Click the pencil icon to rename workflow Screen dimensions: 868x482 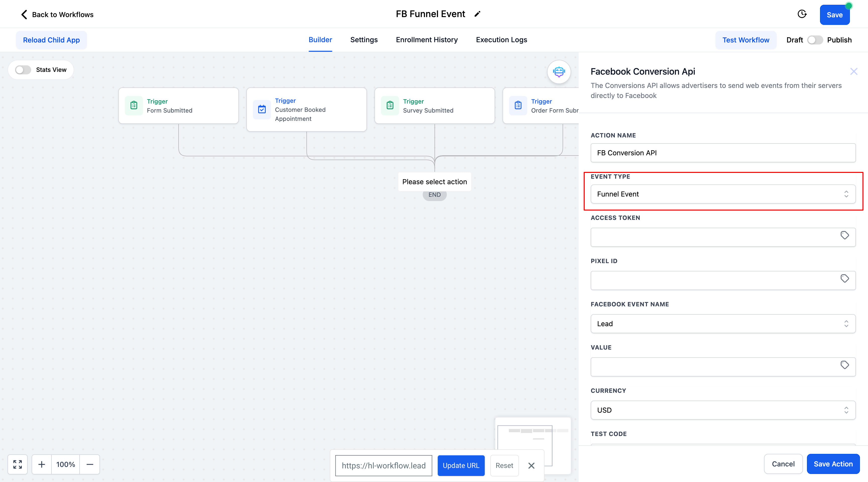(x=477, y=14)
